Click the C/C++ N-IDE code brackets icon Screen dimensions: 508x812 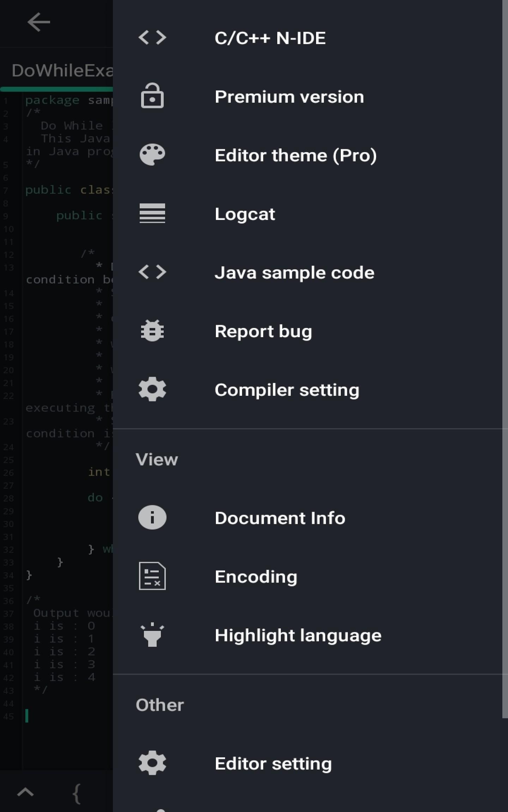point(152,37)
